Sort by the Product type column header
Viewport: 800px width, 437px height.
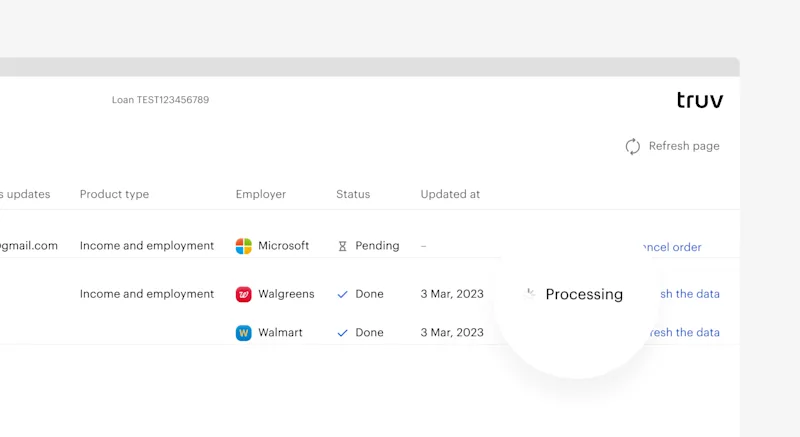pyautogui.click(x=114, y=194)
